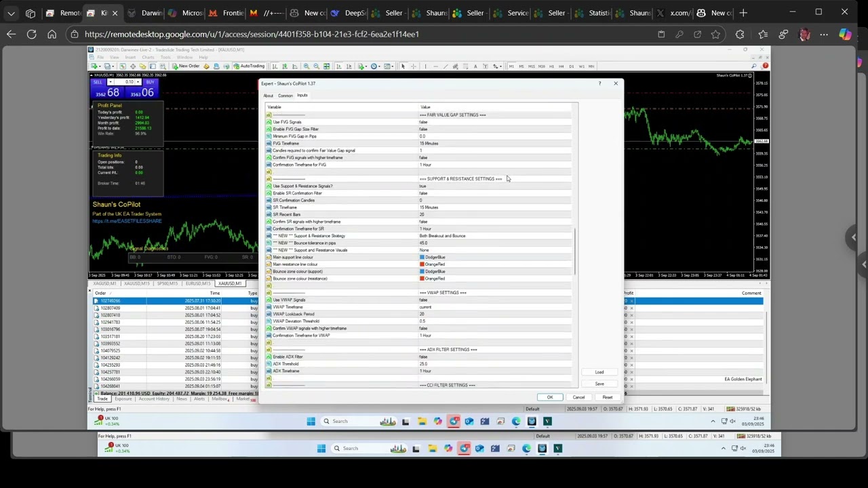The width and height of the screenshot is (868, 488).
Task: Pick the Bounce zone colour (support) swatch
Action: pyautogui.click(x=422, y=271)
